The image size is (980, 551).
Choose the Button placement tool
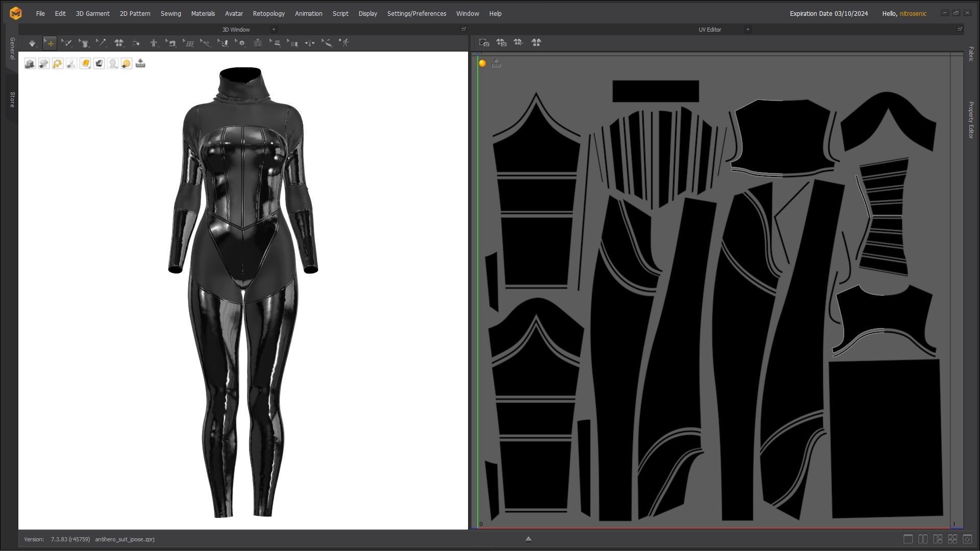[240, 43]
